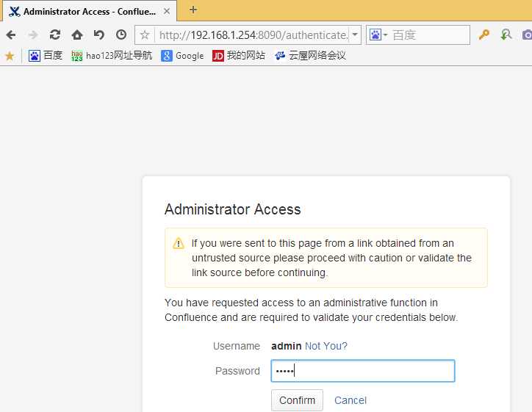The width and height of the screenshot is (532, 412).
Task: Open the Baidu search engine selector
Action: click(378, 35)
